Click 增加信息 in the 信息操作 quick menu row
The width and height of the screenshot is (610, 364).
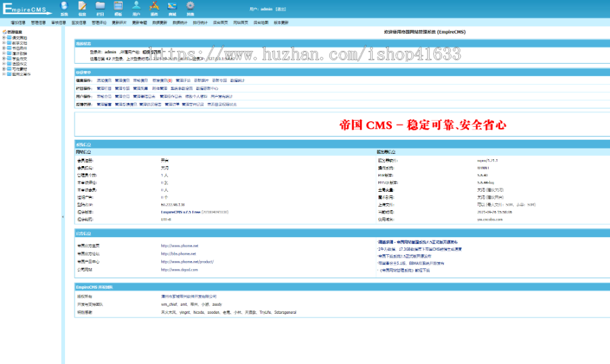[x=104, y=81]
